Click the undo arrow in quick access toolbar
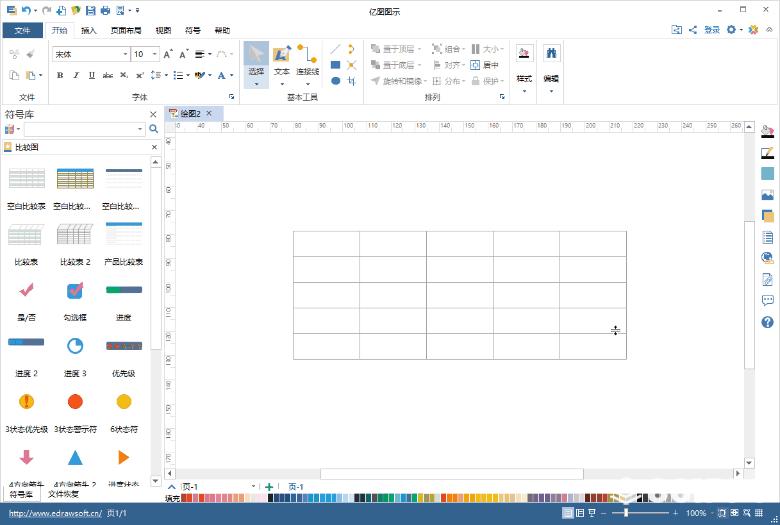 26,10
